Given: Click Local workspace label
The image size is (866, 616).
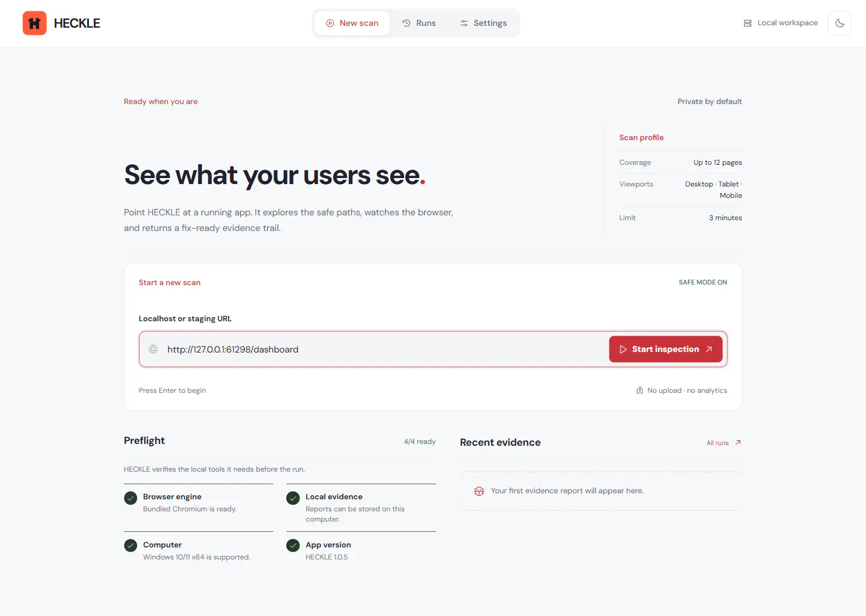Looking at the screenshot, I should [787, 23].
